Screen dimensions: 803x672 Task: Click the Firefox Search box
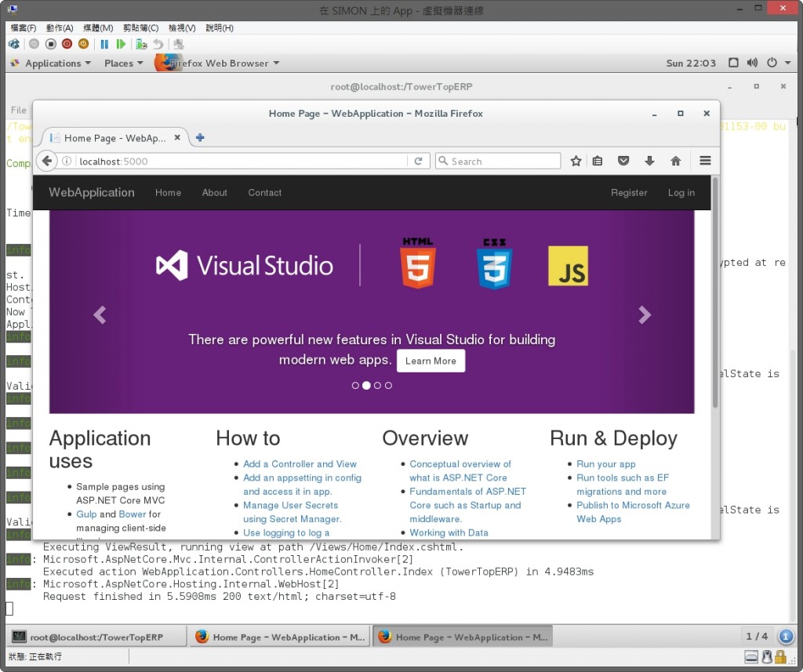point(498,161)
